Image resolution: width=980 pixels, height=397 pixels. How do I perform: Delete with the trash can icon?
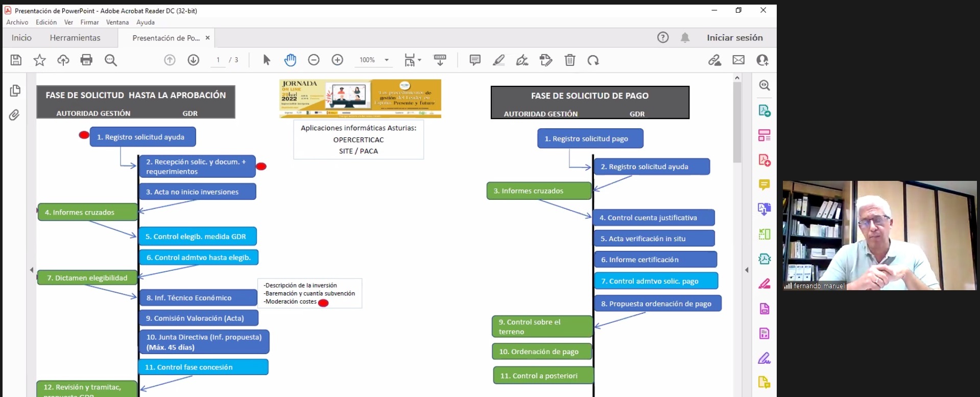click(x=570, y=60)
